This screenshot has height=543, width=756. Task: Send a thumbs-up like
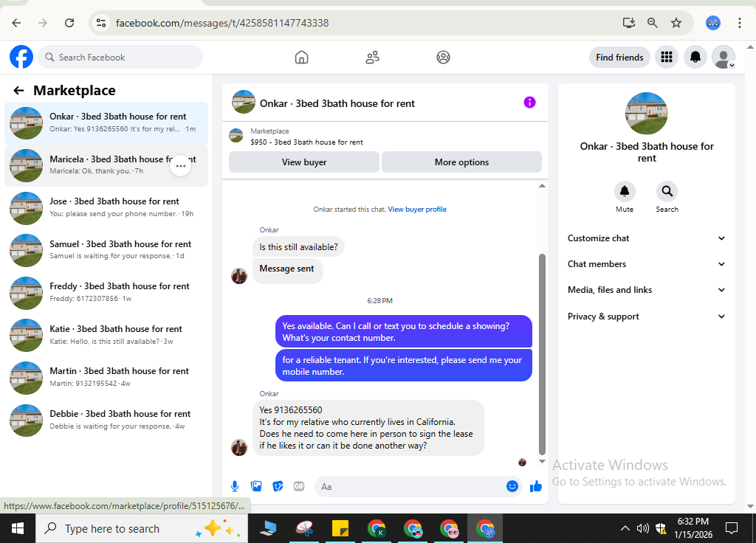pyautogui.click(x=536, y=486)
